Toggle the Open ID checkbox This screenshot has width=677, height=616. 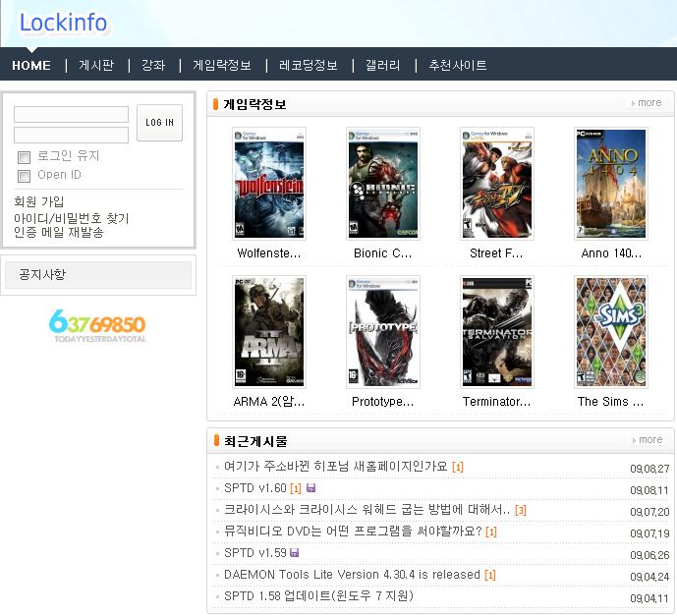tap(25, 176)
